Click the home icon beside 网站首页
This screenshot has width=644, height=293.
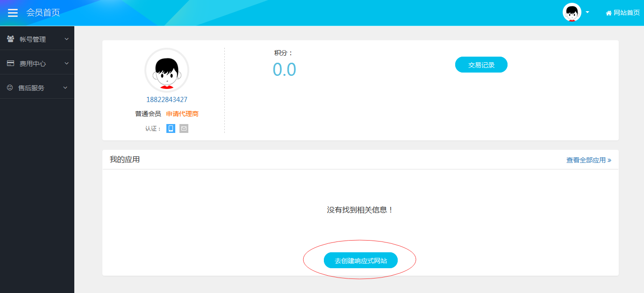tap(608, 13)
